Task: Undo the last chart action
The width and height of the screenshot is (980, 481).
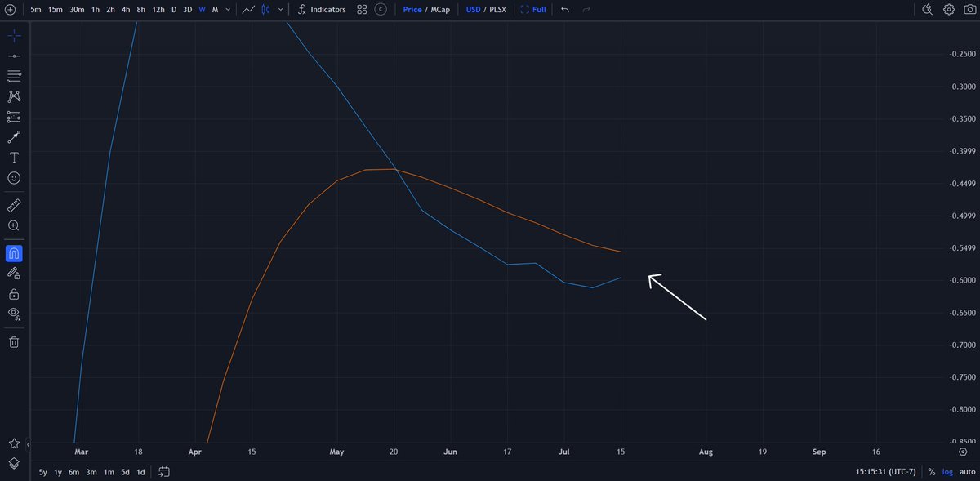Action: coord(565,10)
